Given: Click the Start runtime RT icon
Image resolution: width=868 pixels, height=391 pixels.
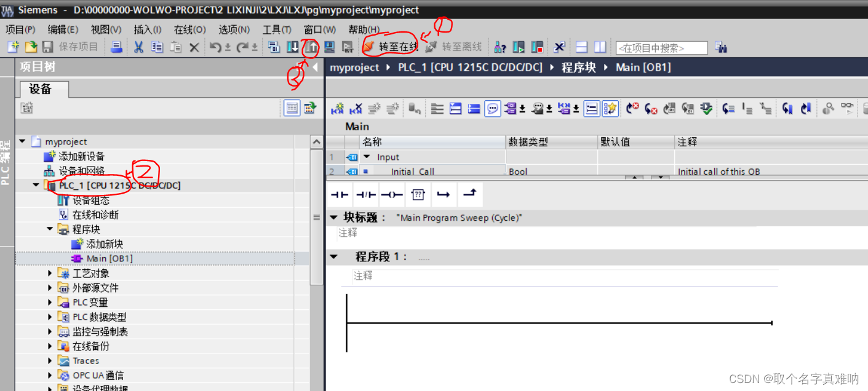Looking at the screenshot, I should [348, 47].
